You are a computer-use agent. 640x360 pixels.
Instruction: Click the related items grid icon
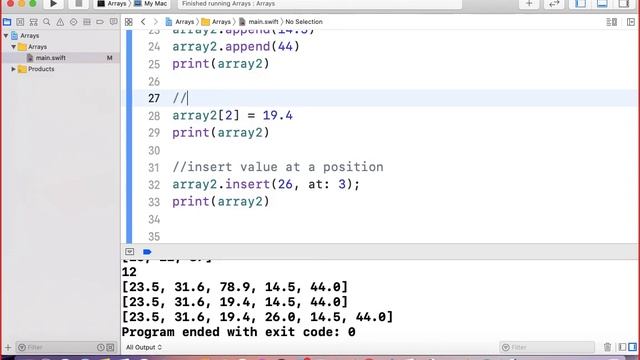pyautogui.click(x=129, y=22)
